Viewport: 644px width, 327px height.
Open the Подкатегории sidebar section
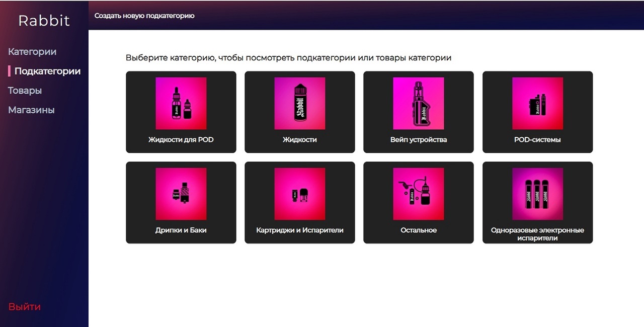pos(47,71)
